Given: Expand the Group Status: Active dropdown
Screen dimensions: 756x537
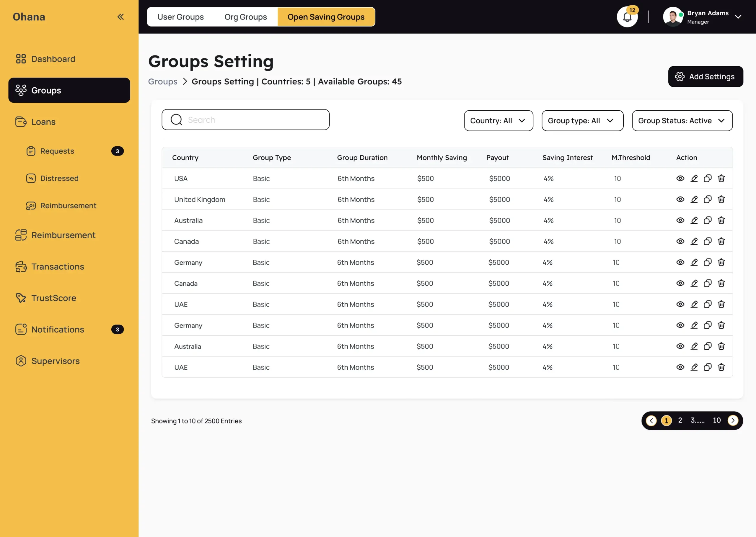Looking at the screenshot, I should [x=682, y=121].
